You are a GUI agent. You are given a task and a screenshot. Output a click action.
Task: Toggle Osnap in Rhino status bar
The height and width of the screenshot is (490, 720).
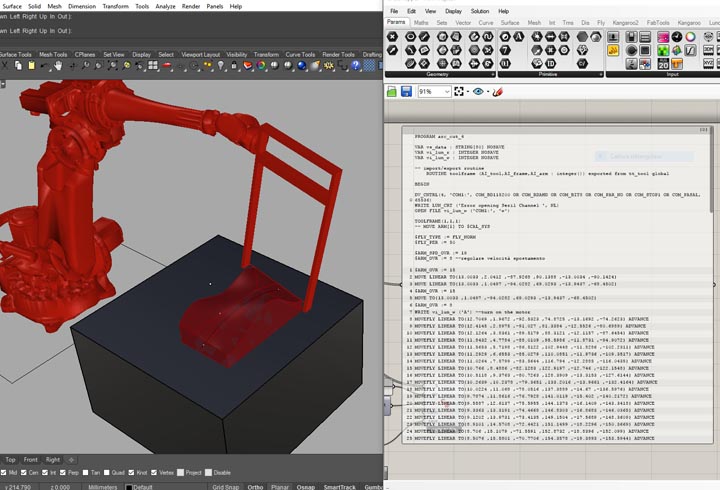point(305,487)
